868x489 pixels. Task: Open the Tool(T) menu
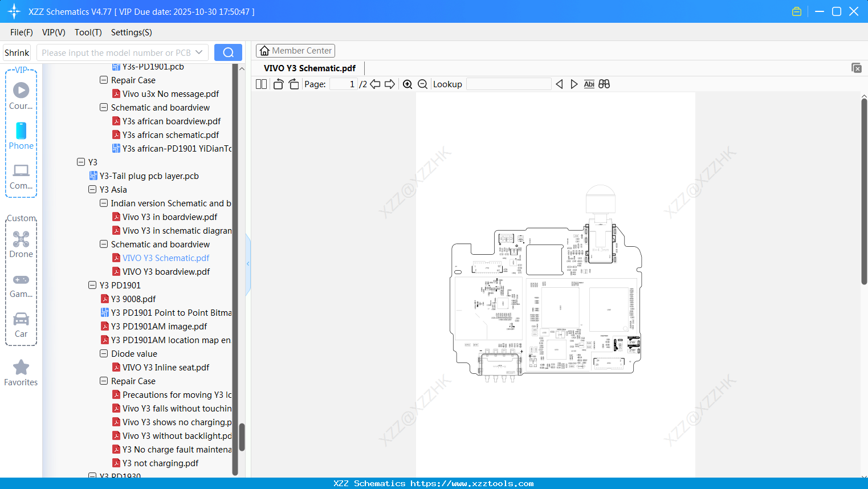pos(88,32)
